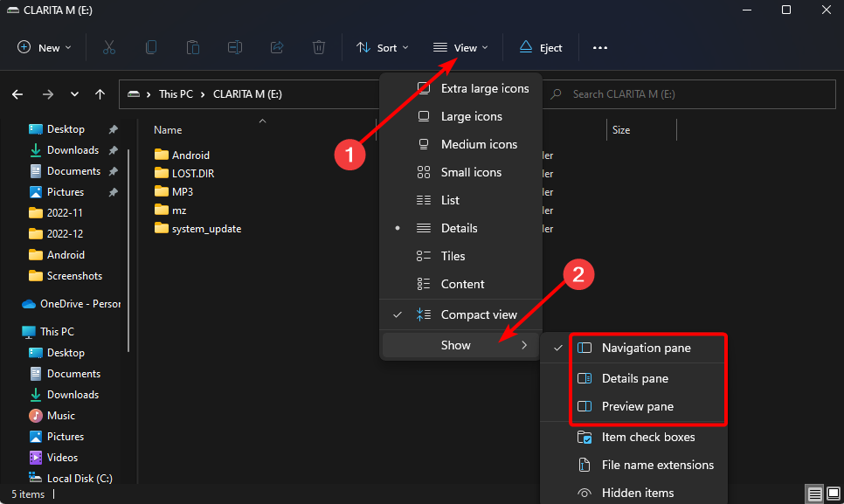
Task: Select Medium icons view
Action: (460, 144)
